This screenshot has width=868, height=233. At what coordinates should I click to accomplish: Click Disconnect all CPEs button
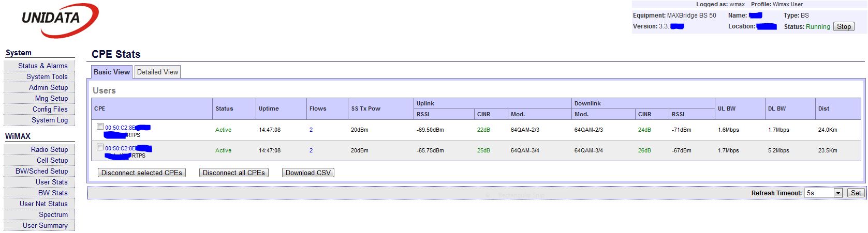coord(234,173)
